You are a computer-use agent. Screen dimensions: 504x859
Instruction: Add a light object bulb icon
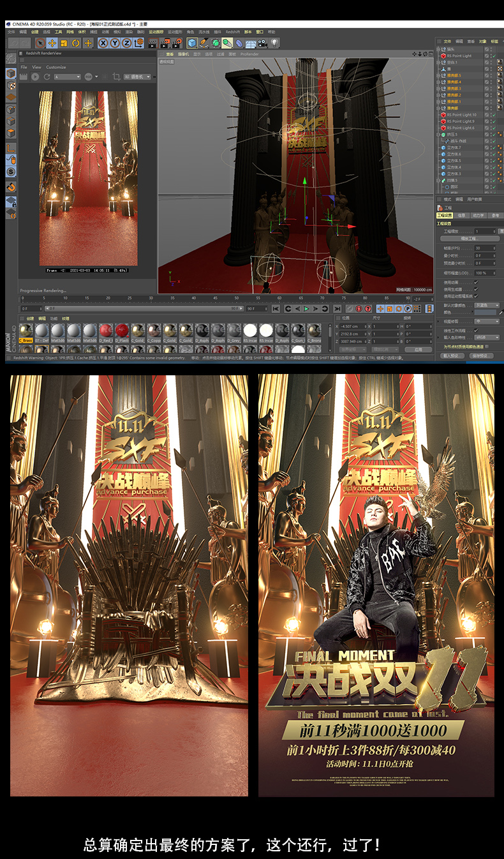pos(273,43)
